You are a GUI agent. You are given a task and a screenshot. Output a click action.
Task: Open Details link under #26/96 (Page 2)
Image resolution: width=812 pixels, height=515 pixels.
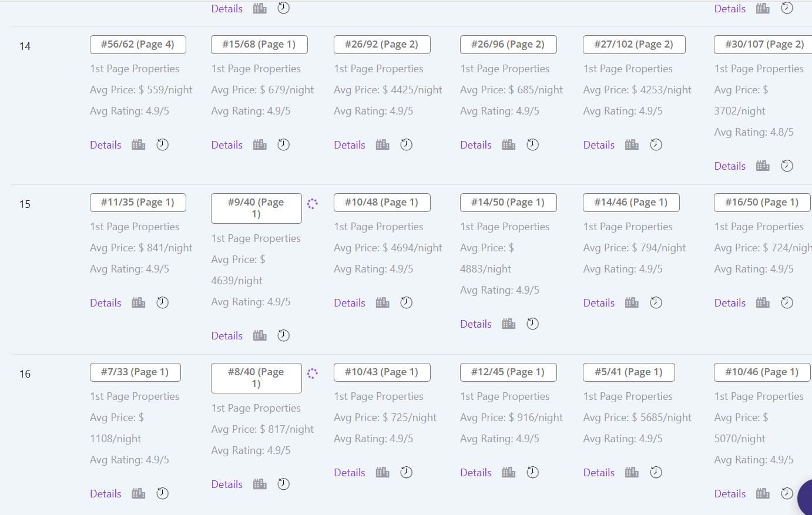[476, 144]
